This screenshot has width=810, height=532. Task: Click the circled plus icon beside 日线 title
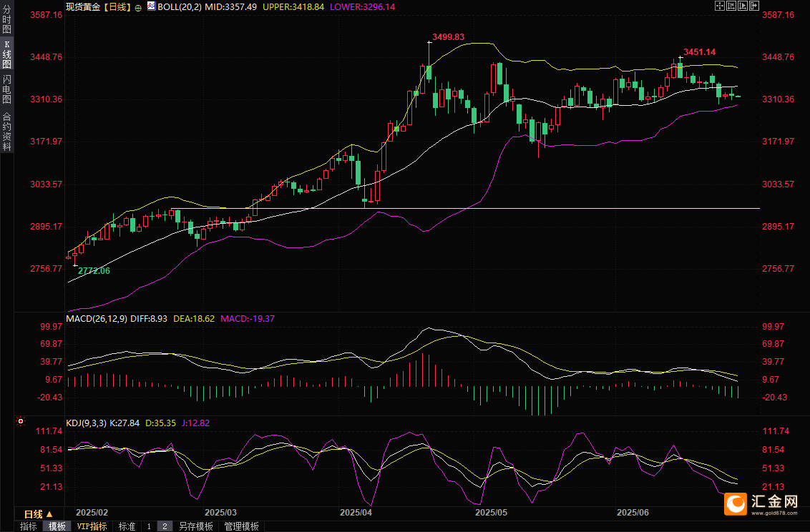[x=138, y=6]
